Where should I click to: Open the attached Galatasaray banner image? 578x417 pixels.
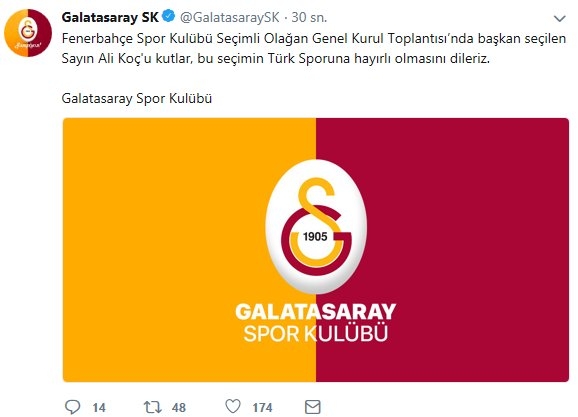click(316, 250)
